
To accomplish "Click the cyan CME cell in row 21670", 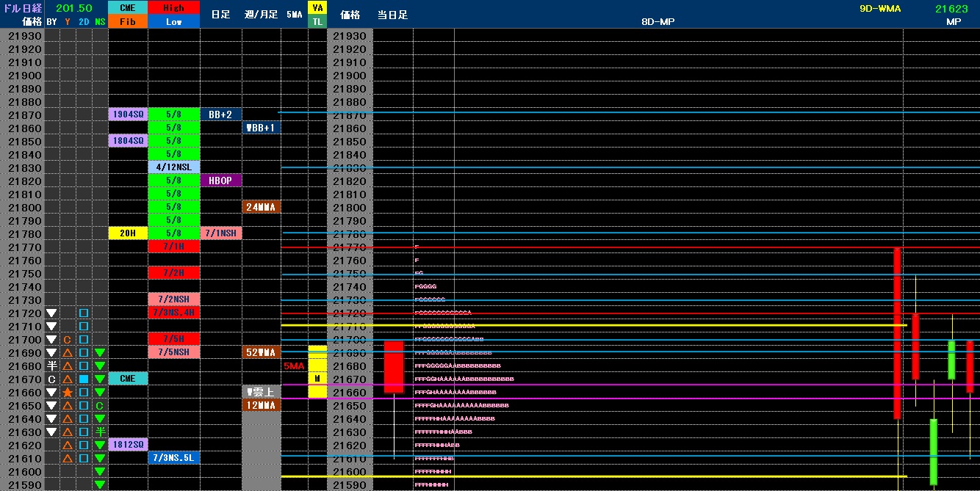I will tap(128, 379).
